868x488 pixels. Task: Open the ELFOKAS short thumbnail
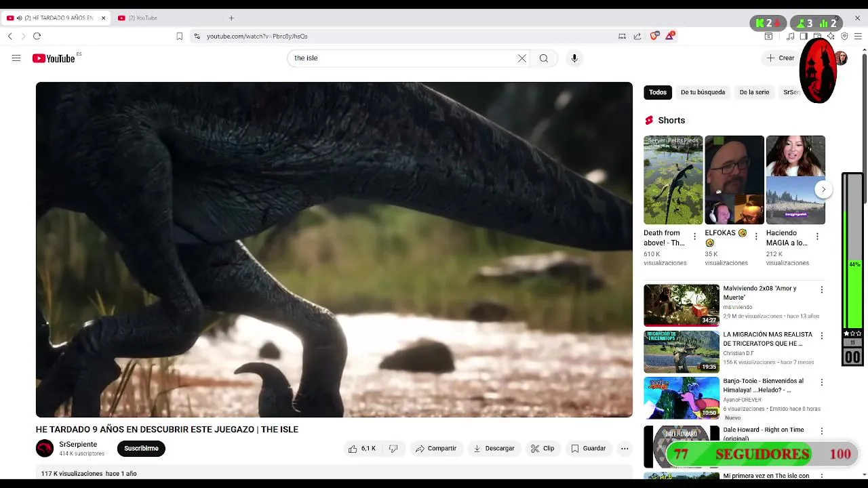[734, 180]
